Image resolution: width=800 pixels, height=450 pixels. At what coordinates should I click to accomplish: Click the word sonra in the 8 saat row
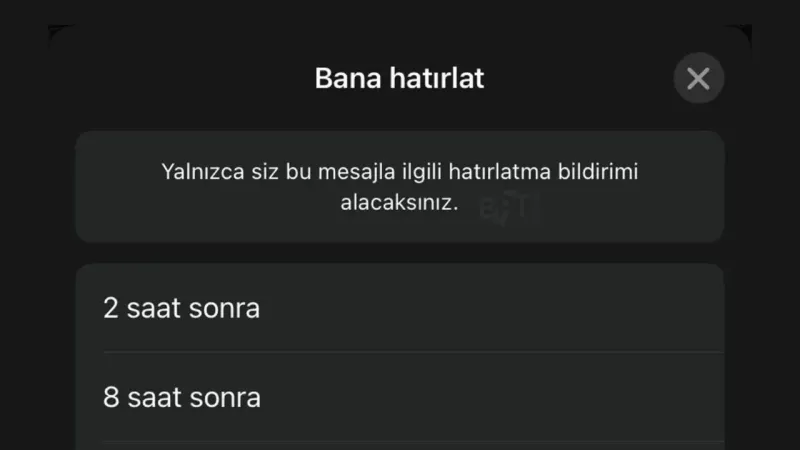pos(225,398)
